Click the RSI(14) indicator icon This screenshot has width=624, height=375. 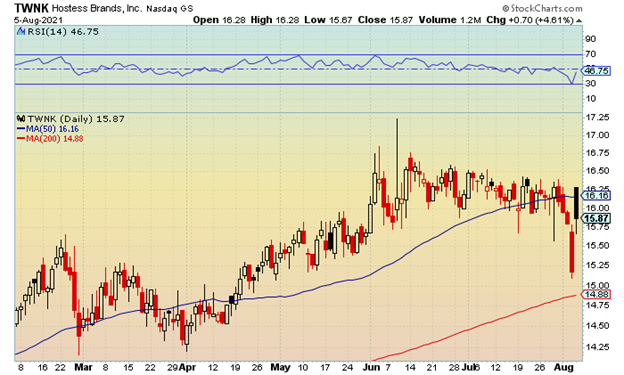(21, 31)
